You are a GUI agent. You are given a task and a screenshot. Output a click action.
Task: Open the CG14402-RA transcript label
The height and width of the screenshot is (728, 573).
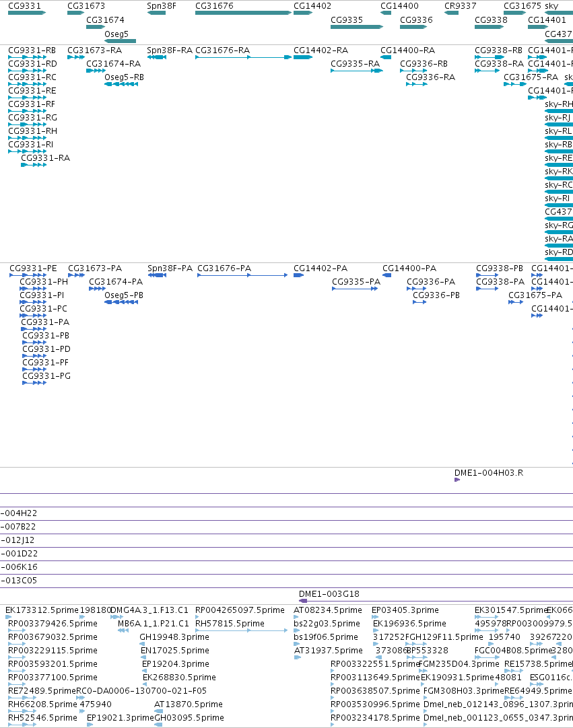pos(321,50)
